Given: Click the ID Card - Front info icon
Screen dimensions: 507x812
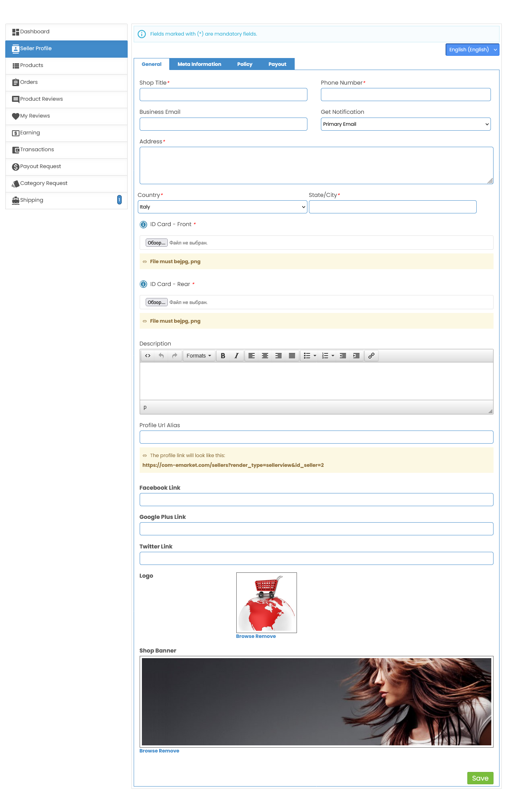Looking at the screenshot, I should [x=143, y=225].
